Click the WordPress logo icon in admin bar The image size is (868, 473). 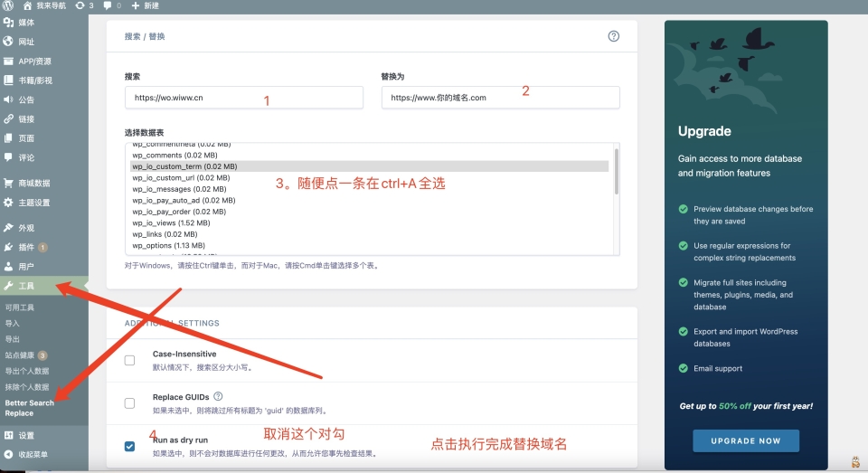pyautogui.click(x=8, y=5)
